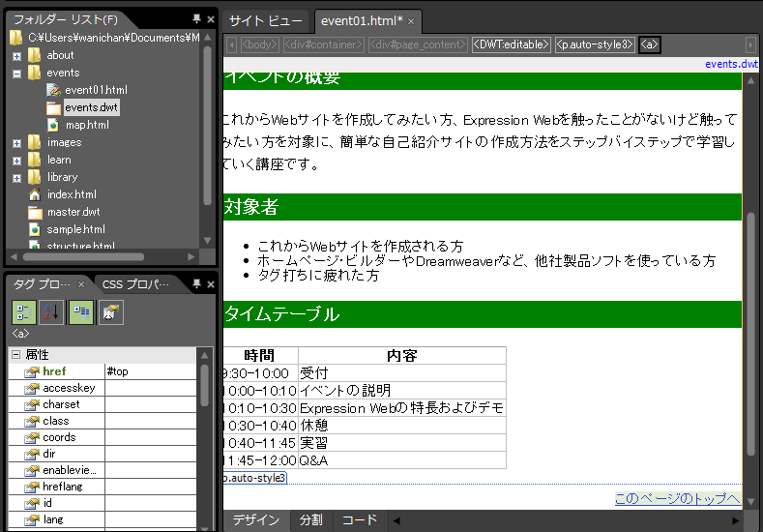Click the document vertical scrollbar thumb
Screen dimensions: 763x532
750,334
